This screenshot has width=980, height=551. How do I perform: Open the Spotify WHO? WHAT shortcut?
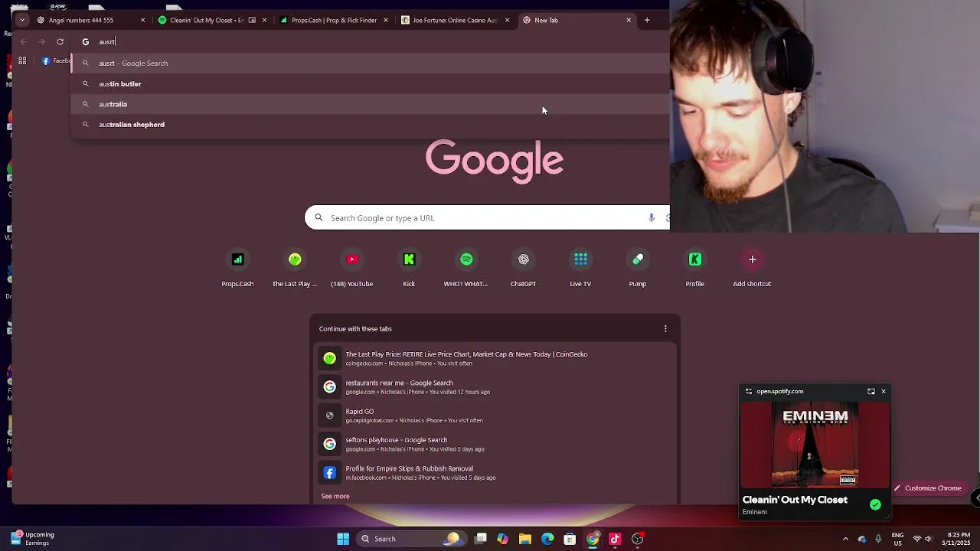point(466,268)
